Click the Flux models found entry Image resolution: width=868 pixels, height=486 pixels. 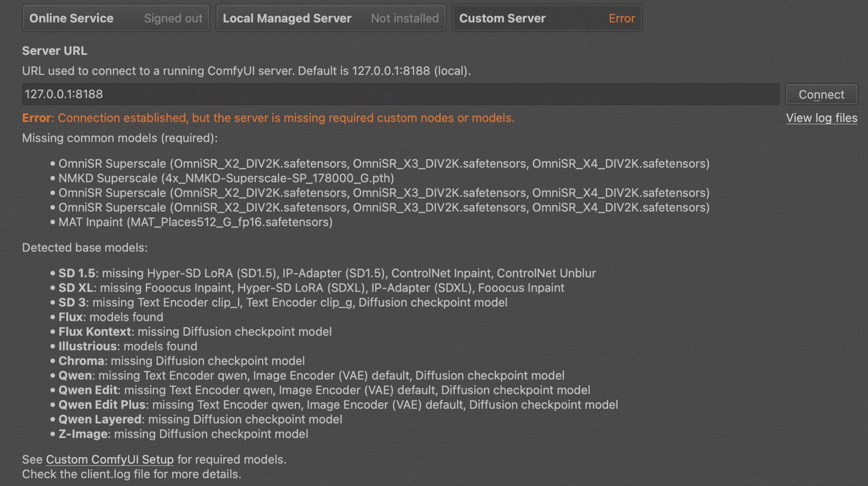pos(111,317)
